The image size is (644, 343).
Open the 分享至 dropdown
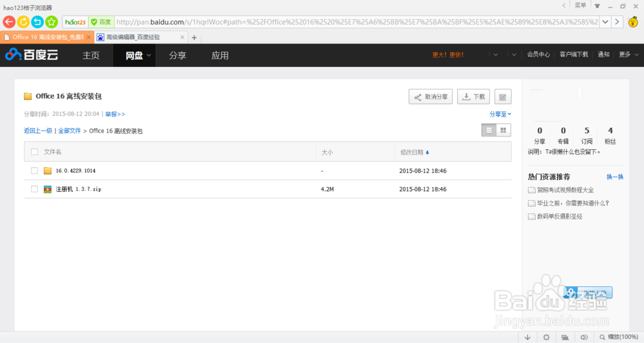[500, 114]
